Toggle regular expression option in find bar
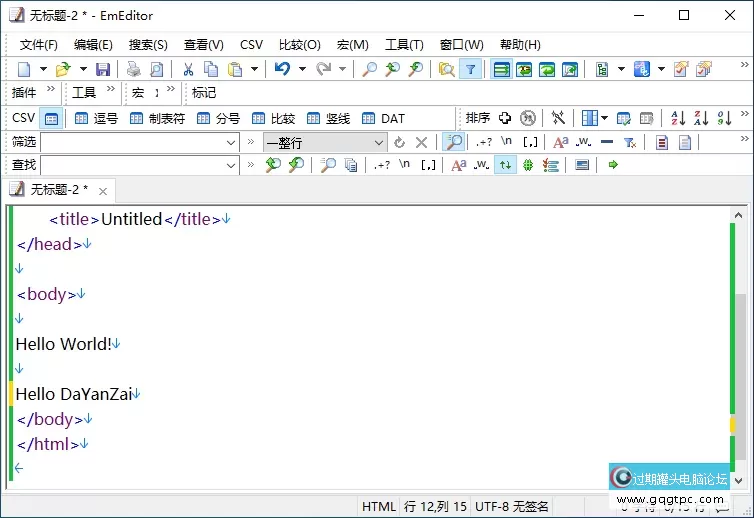This screenshot has height=518, width=754. 381,165
